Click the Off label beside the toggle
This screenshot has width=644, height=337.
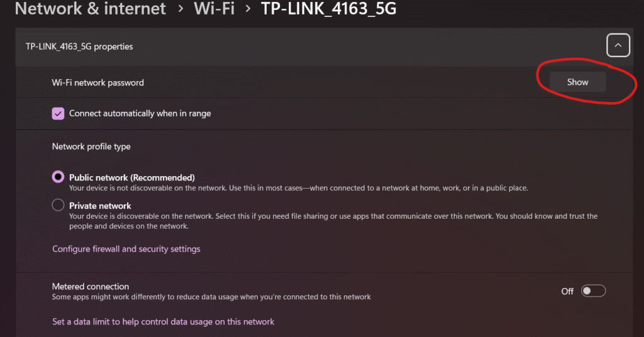(567, 291)
